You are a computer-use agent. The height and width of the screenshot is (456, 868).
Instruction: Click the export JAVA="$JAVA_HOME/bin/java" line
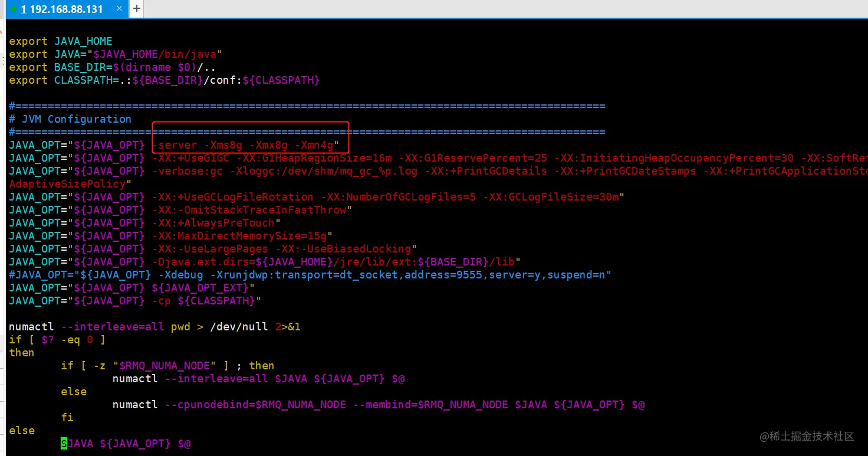116,54
